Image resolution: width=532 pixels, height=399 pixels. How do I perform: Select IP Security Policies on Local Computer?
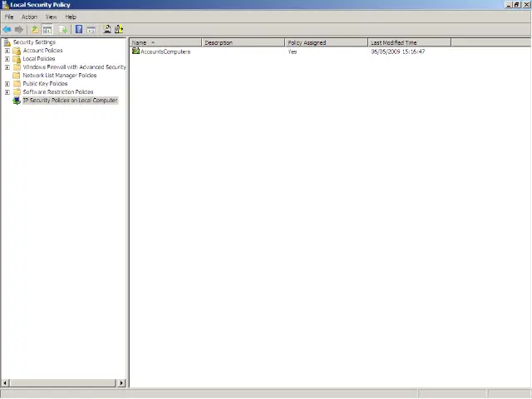tap(70, 101)
